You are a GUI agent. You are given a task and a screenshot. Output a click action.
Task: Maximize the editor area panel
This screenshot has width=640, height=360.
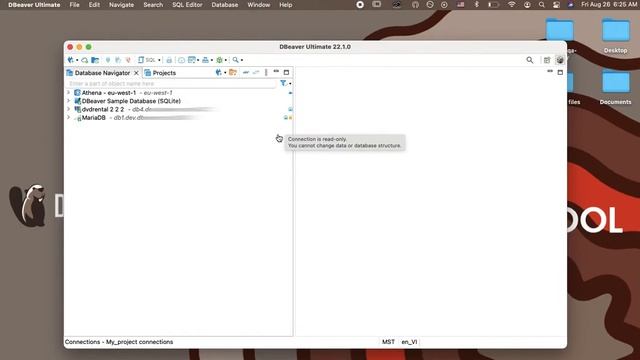(x=560, y=72)
